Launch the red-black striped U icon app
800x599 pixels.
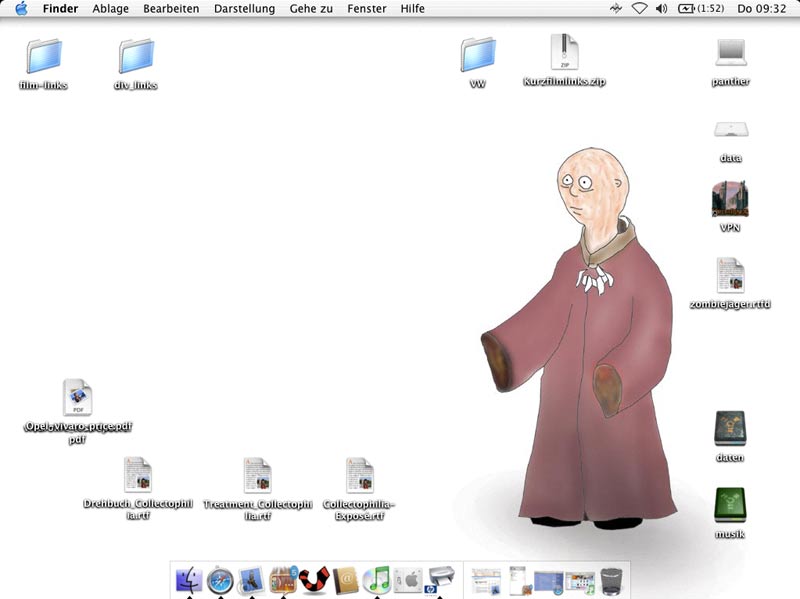pos(314,580)
